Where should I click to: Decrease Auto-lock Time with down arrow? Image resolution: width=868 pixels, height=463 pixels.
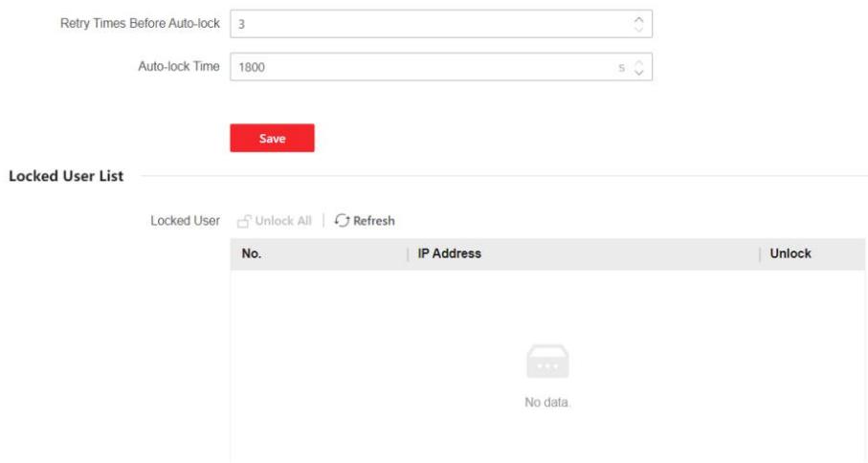point(638,72)
